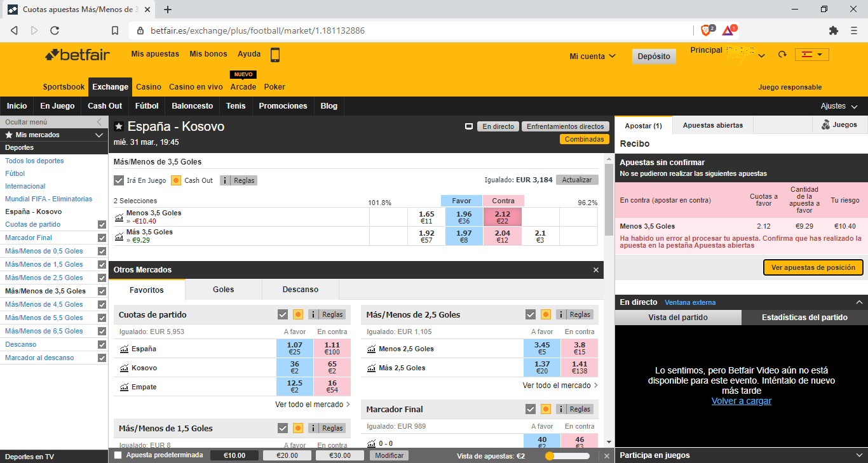The width and height of the screenshot is (868, 463).
Task: Click Ver apuestas de posición button
Action: (x=813, y=267)
